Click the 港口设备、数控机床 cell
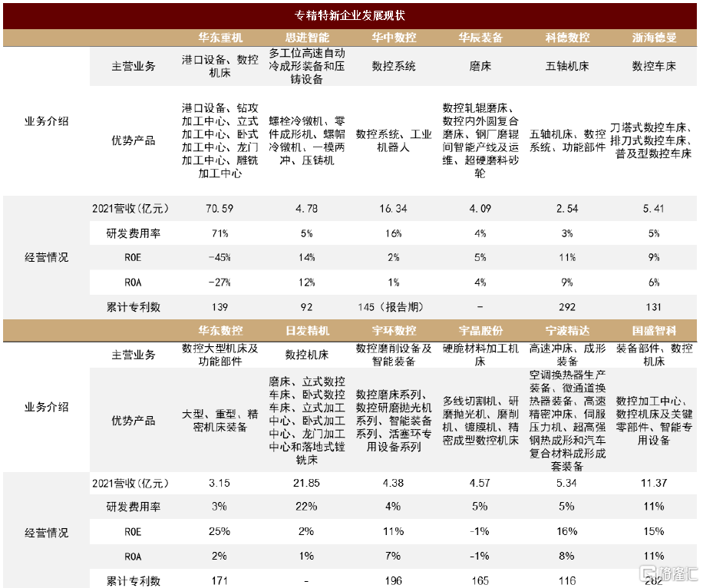This screenshot has height=588, width=703. click(x=220, y=66)
